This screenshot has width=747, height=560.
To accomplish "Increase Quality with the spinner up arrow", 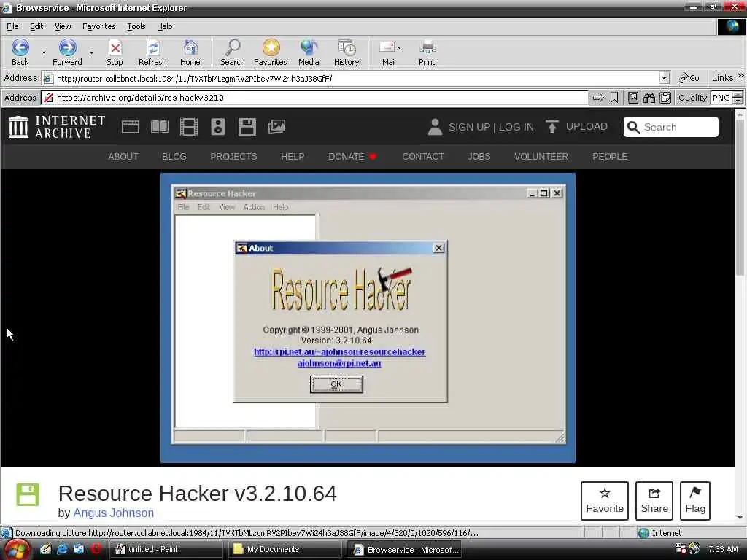I will tap(738, 94).
